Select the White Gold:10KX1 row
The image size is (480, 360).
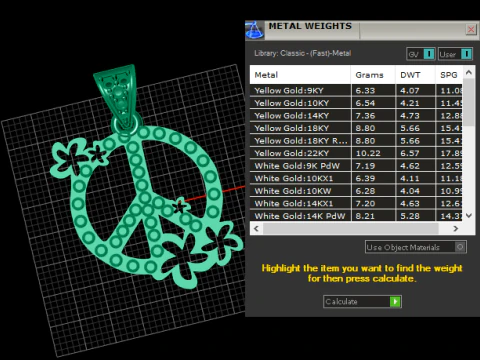point(356,178)
